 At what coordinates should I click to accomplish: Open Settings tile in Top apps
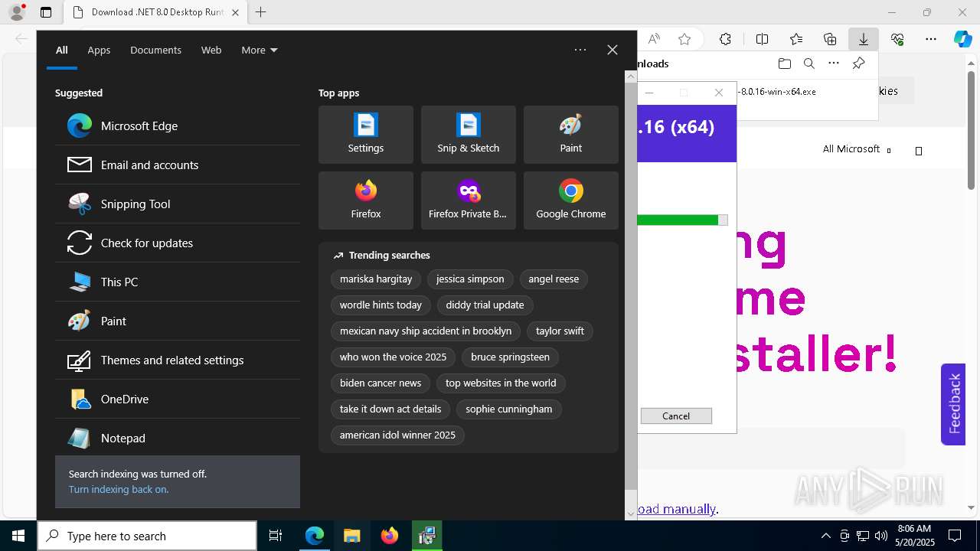pos(366,135)
